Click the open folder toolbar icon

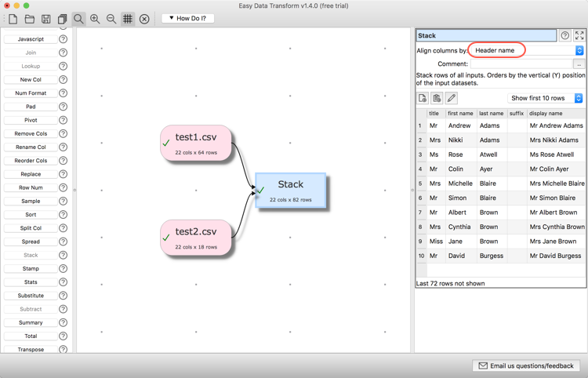tap(30, 19)
